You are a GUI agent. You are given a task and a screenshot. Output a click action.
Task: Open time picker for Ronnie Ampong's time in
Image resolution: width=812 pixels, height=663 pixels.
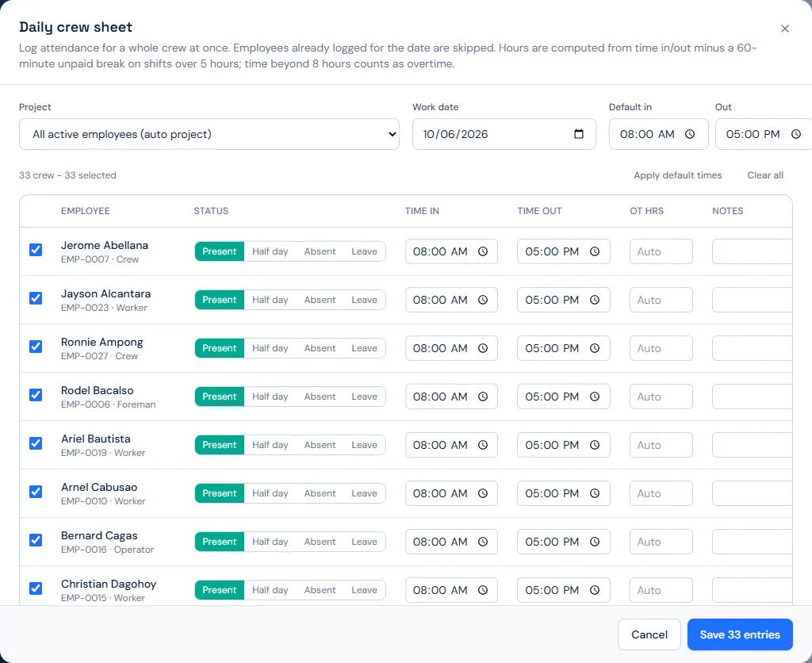click(x=483, y=348)
